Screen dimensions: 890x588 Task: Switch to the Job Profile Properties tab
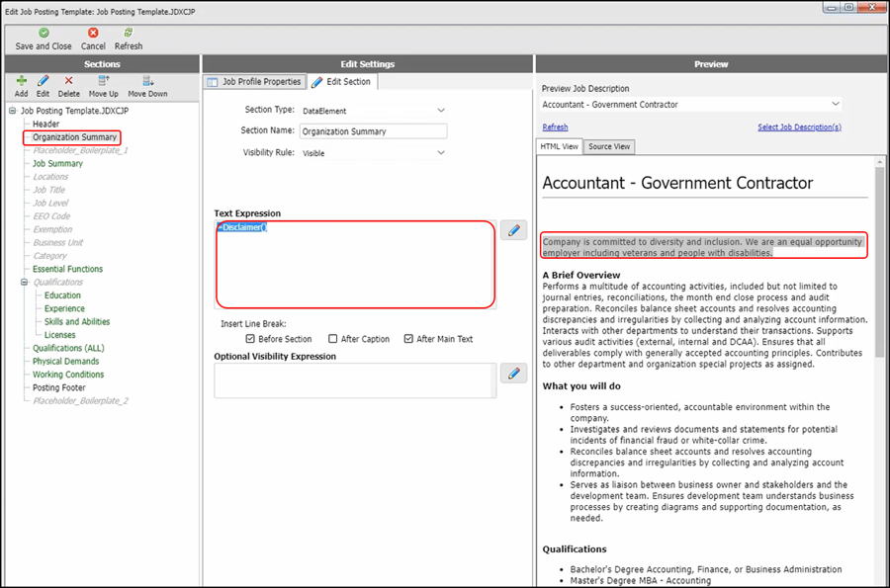click(x=253, y=82)
